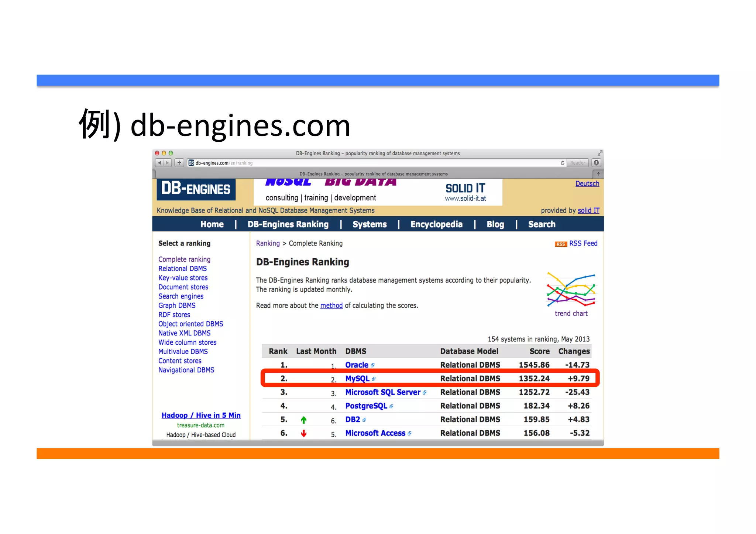
Task: Open the Search menu item
Action: [x=542, y=224]
